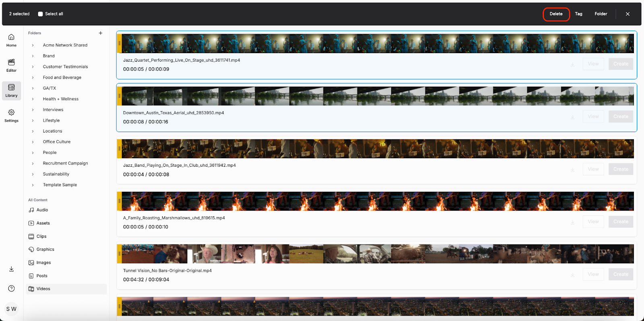Click the duration text 00:04:32 / 00:09:04
Viewport: 644px width, 321px height.
click(x=146, y=280)
